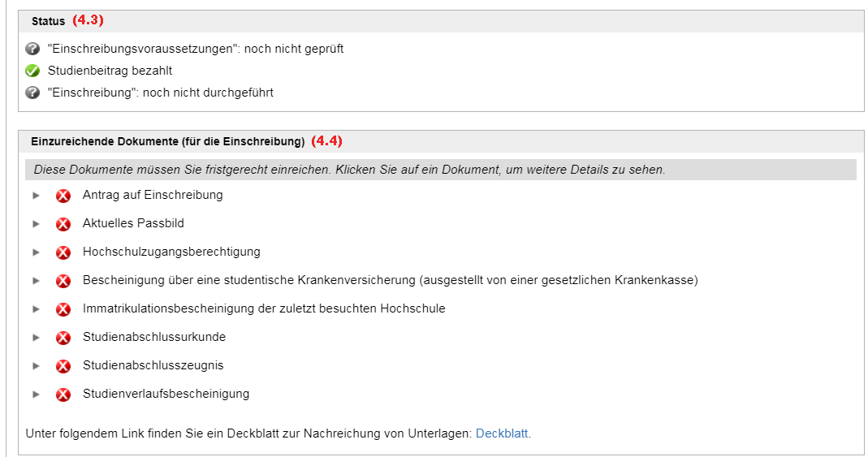Select the Studienverlaufsbescheinigung document text

(166, 394)
